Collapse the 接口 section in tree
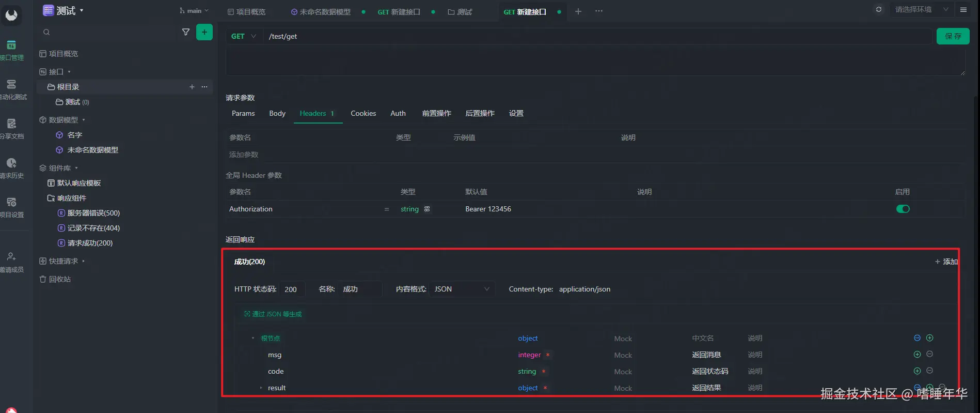 point(69,72)
